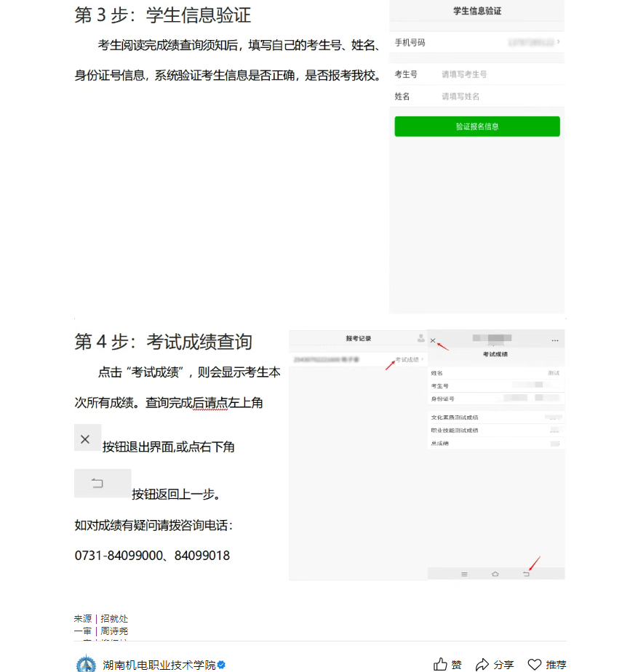The height and width of the screenshot is (672, 638).
Task: Open the 湖南机电职业技术学院 account avatar
Action: pos(86,664)
